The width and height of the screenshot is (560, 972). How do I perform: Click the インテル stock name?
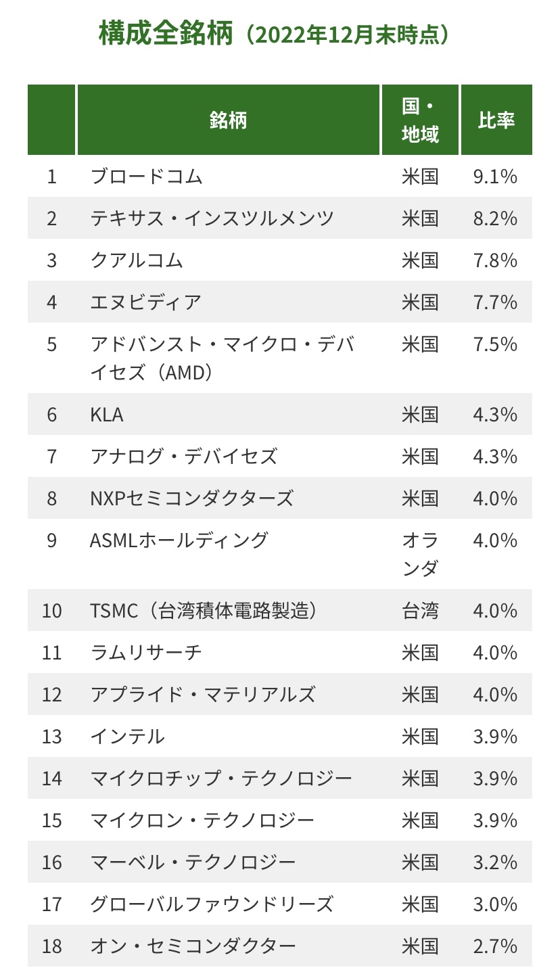tap(127, 737)
